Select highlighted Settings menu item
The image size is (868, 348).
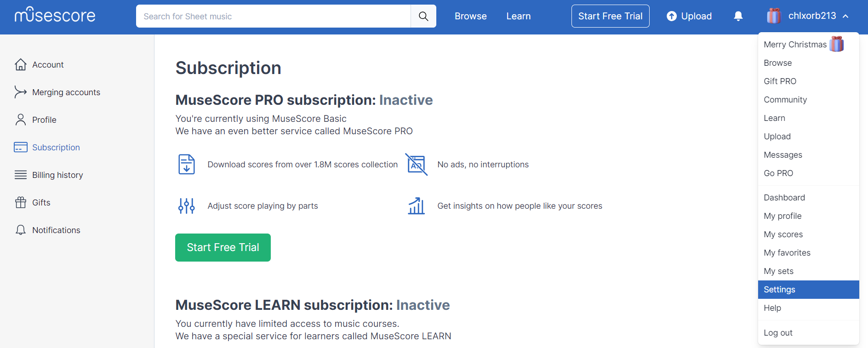tap(809, 289)
